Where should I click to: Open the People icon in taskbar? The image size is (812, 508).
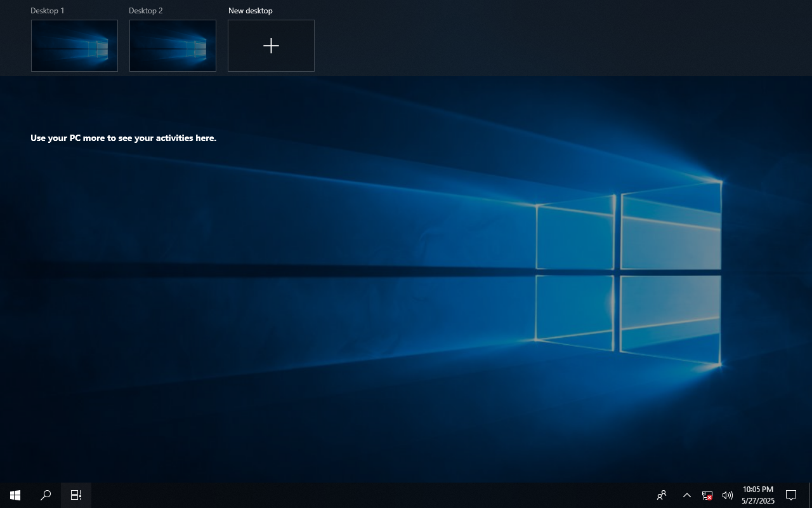point(662,495)
